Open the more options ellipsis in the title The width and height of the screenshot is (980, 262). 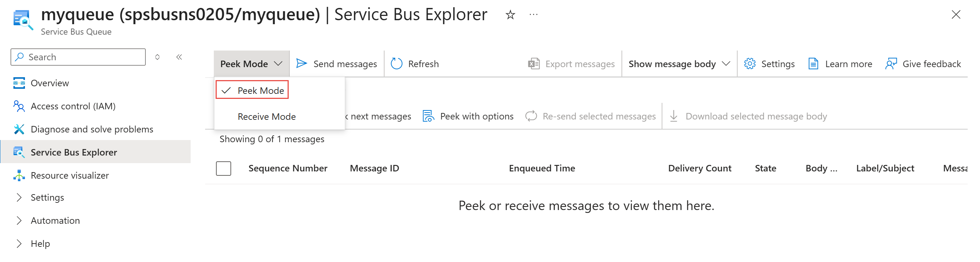(x=533, y=15)
